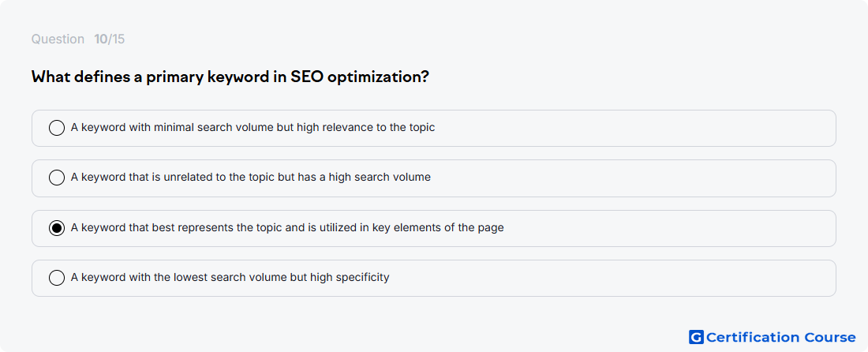Click "optimization?" at the end of the heading
The image size is (868, 352).
[378, 77]
